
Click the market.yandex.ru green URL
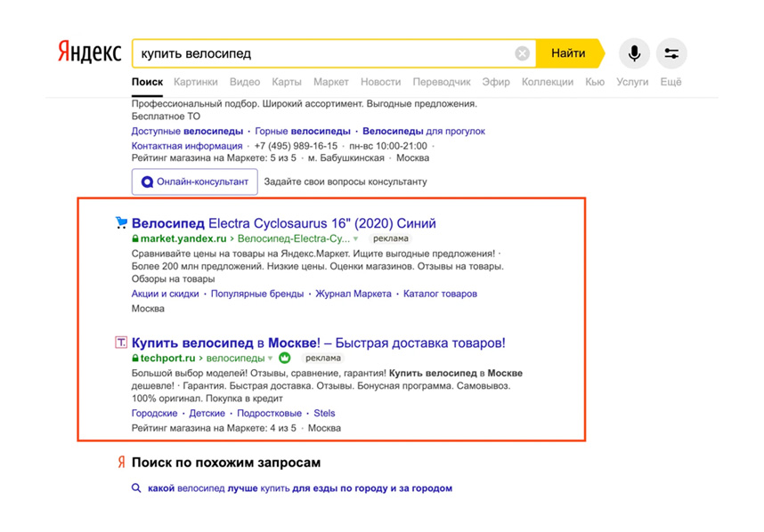tap(183, 238)
